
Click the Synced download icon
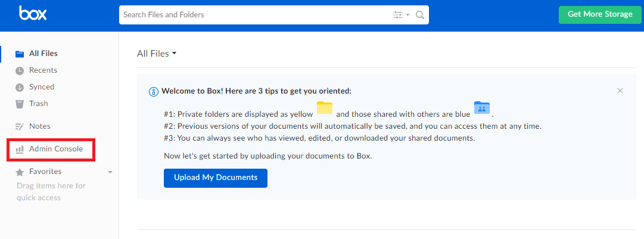pos(20,88)
